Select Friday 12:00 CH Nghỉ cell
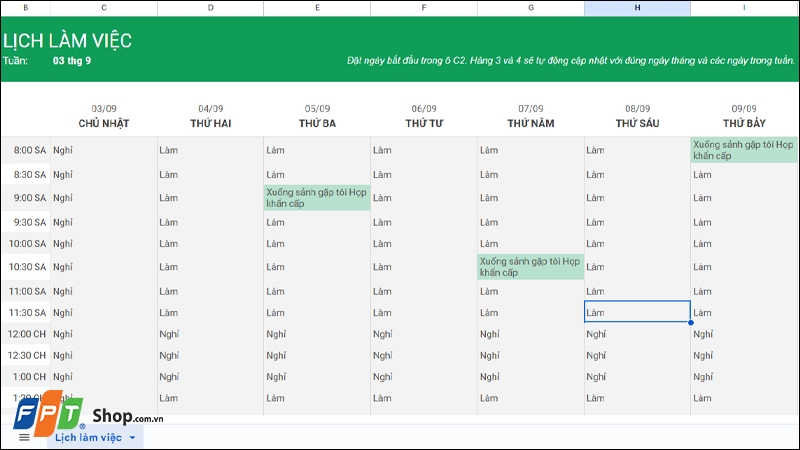Screen dimensions: 800x450 pyautogui.click(x=637, y=334)
